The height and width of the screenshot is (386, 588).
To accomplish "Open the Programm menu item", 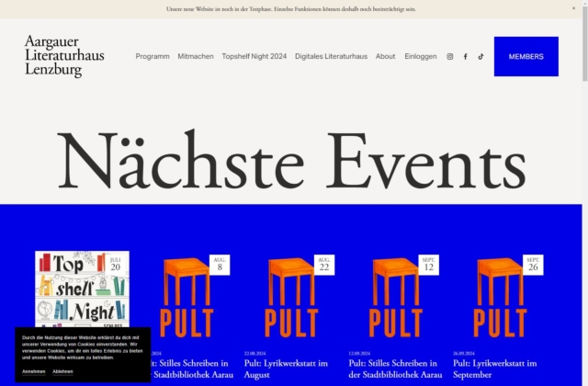I will [x=153, y=56].
